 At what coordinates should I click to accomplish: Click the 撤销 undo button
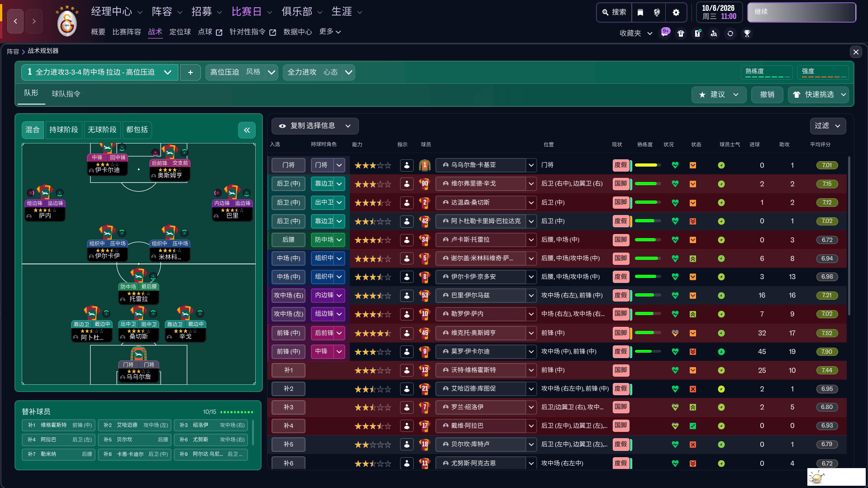[767, 95]
